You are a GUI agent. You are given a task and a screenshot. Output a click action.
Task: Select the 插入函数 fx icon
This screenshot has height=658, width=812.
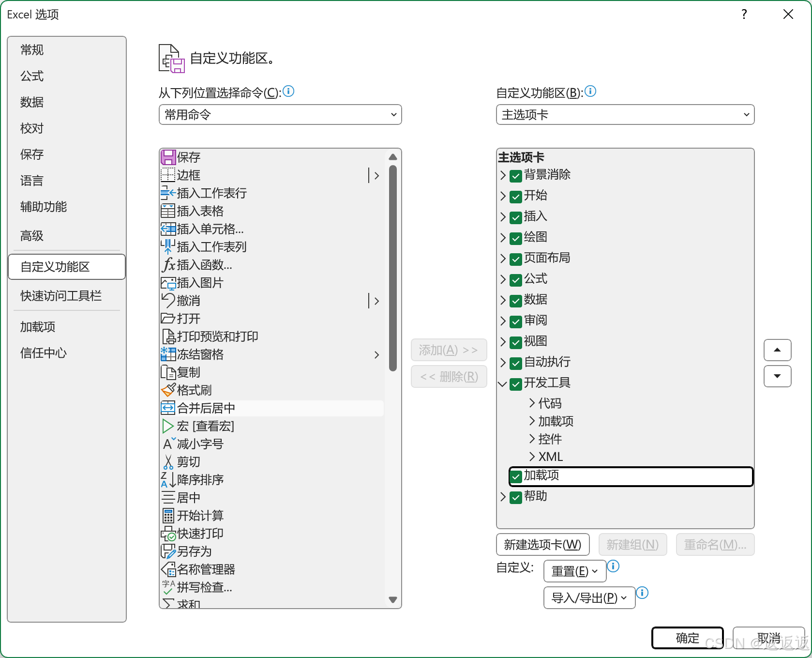click(x=168, y=264)
